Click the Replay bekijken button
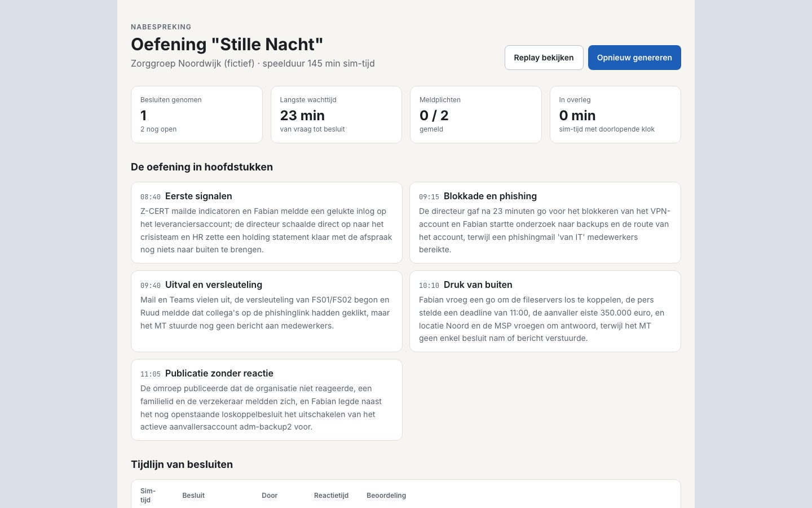The width and height of the screenshot is (812, 508). [x=544, y=58]
